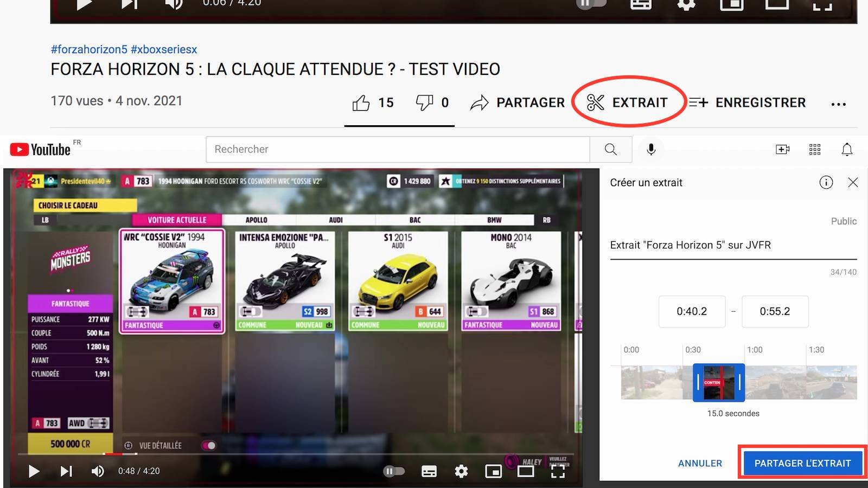
Task: Open the YouTube apps grid icon
Action: coord(815,149)
